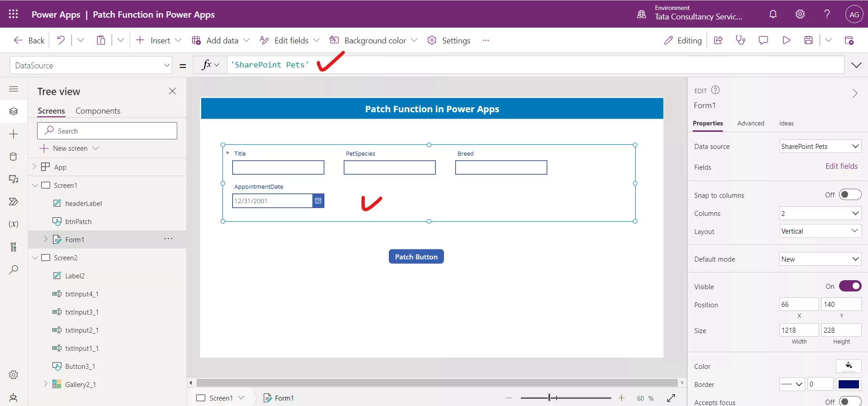Screen dimensions: 868x406
Task: Open Data cylinder icon in sidebar
Action: click(x=14, y=157)
